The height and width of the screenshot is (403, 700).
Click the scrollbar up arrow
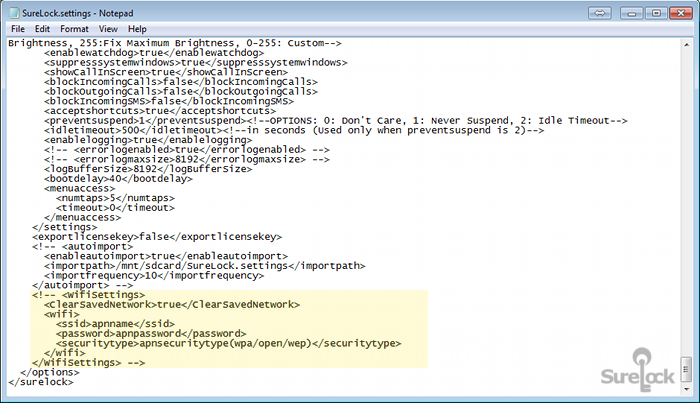coord(687,45)
